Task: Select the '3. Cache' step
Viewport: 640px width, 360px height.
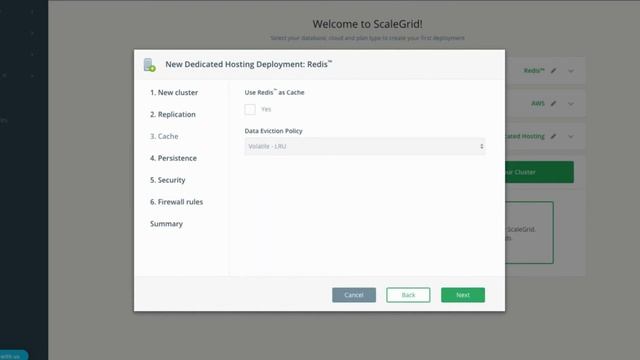Action: tap(164, 136)
